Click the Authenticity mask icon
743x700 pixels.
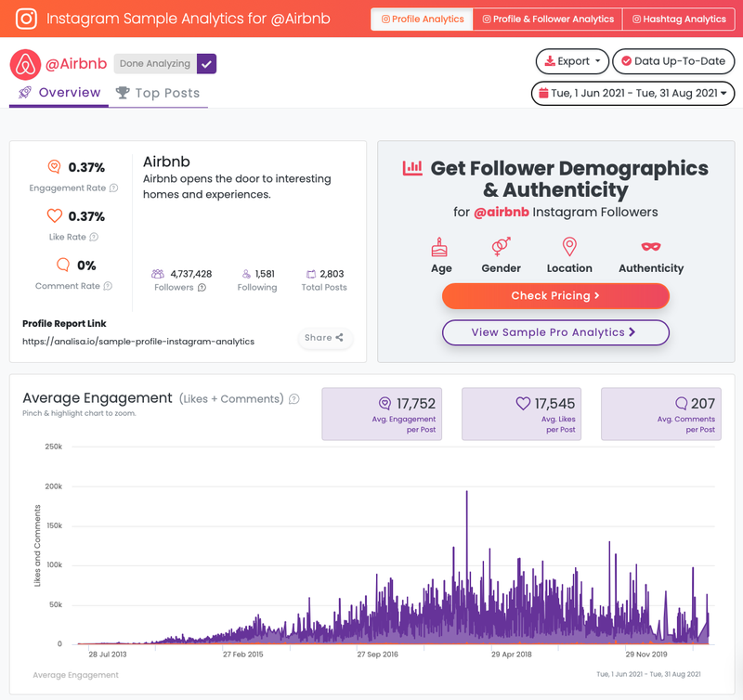click(651, 246)
